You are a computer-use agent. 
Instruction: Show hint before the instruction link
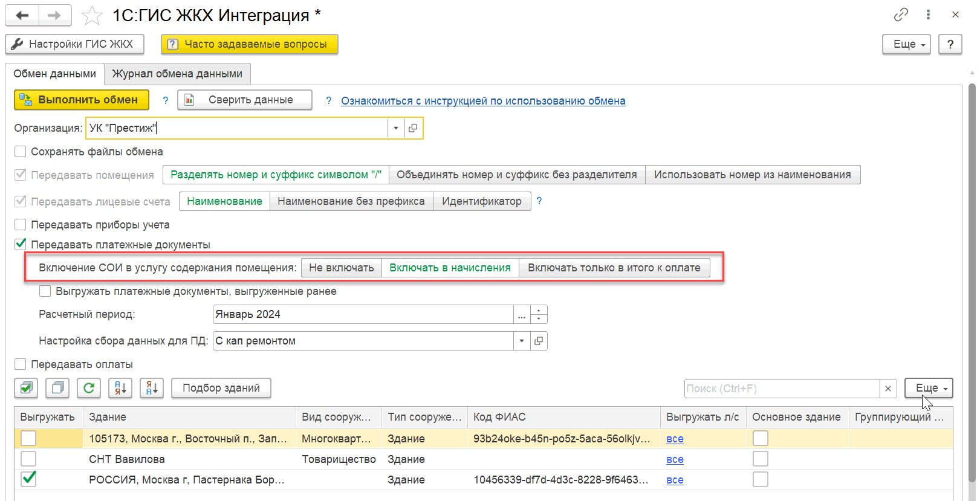328,100
